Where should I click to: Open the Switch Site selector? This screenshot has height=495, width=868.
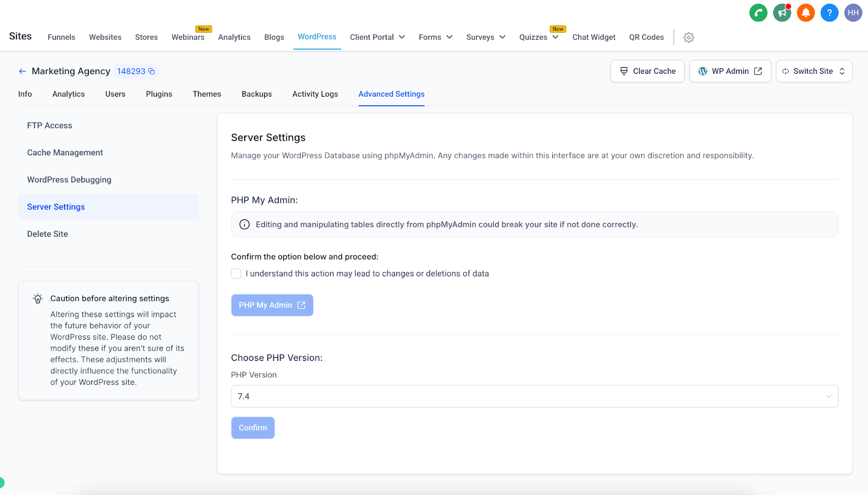814,71
